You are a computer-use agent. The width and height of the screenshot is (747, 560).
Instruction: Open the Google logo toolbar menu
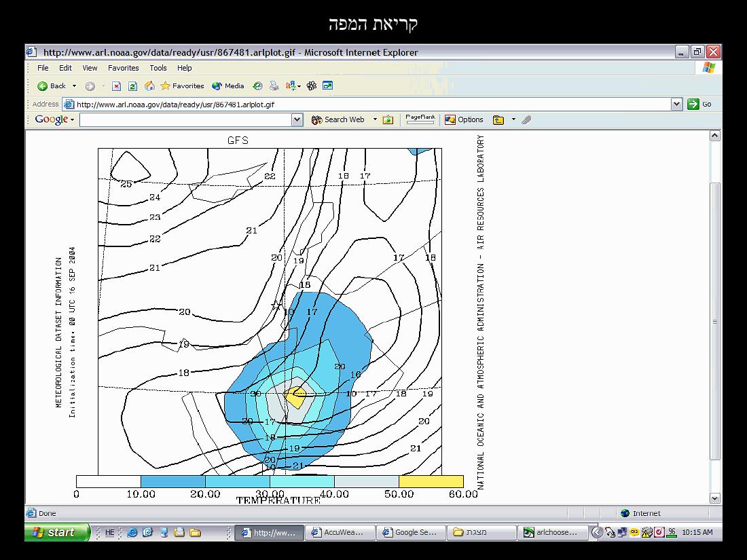point(54,119)
